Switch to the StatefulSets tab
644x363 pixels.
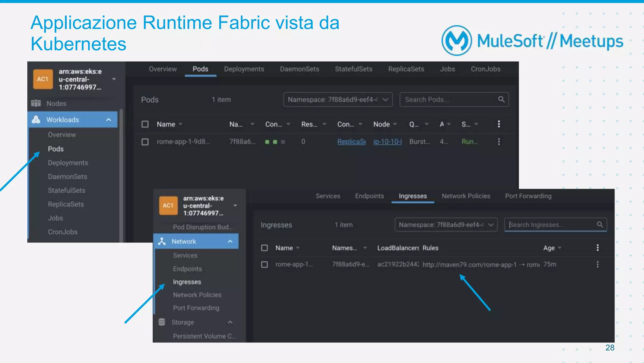coord(353,69)
